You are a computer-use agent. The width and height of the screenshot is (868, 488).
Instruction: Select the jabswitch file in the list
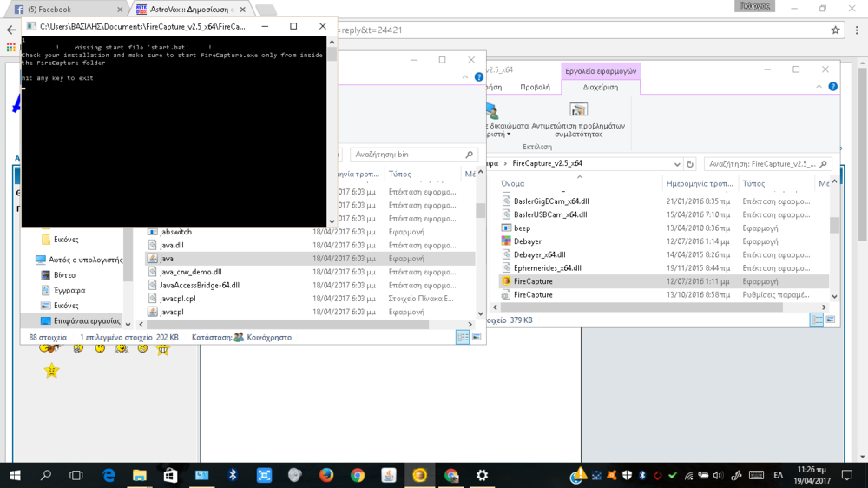coord(175,232)
